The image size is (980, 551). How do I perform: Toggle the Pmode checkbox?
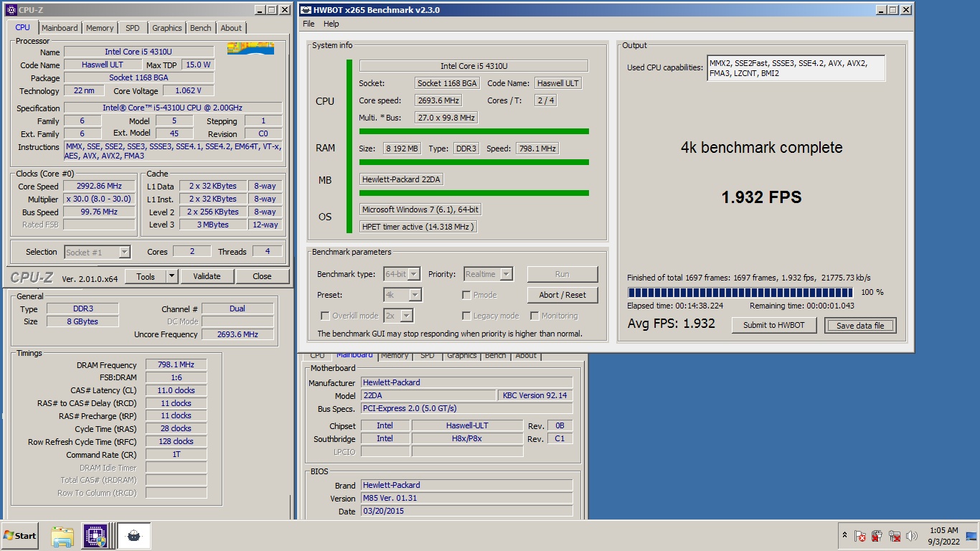tap(466, 295)
